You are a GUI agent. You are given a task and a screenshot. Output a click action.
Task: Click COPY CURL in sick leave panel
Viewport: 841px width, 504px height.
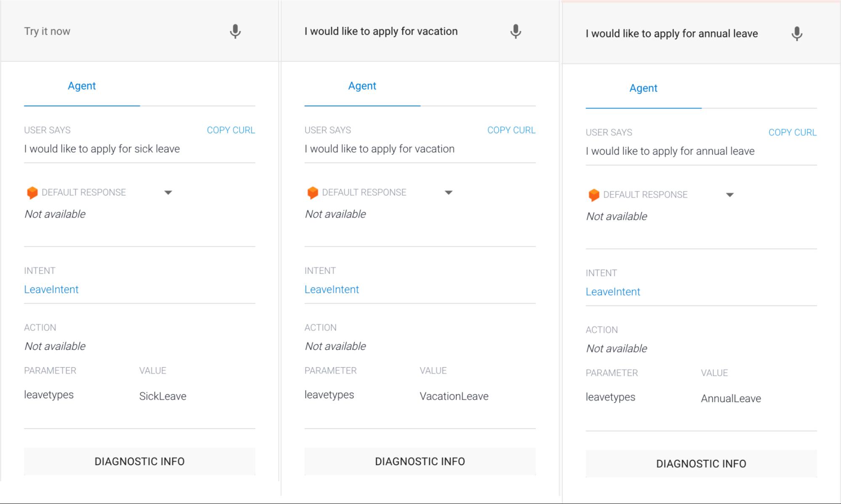coord(231,130)
